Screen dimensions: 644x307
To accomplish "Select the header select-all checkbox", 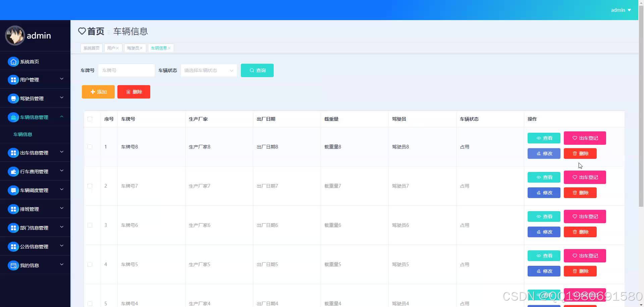I will pyautogui.click(x=90, y=119).
